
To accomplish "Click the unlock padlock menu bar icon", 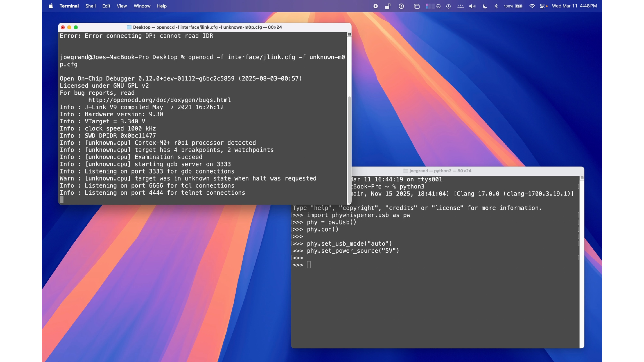I will click(x=388, y=6).
